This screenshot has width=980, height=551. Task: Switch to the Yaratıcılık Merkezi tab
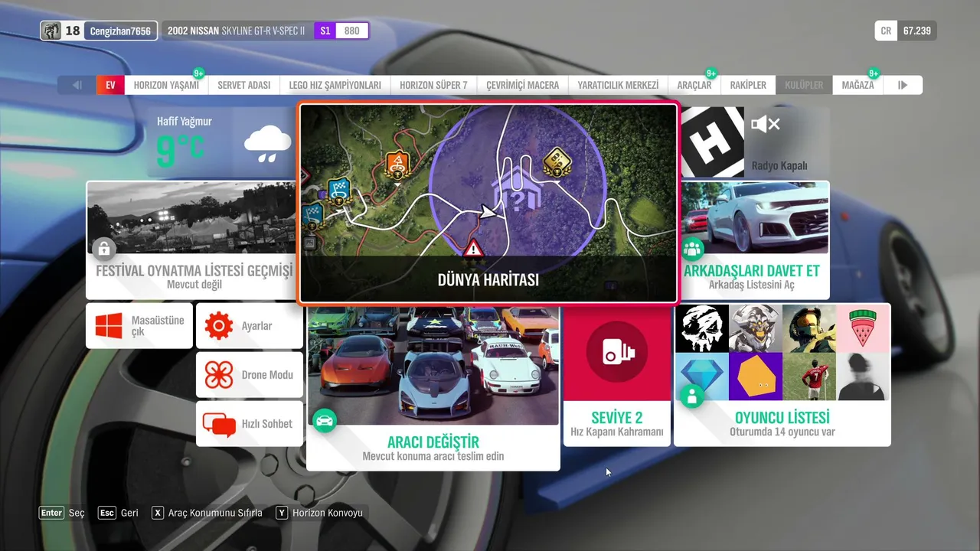point(618,85)
